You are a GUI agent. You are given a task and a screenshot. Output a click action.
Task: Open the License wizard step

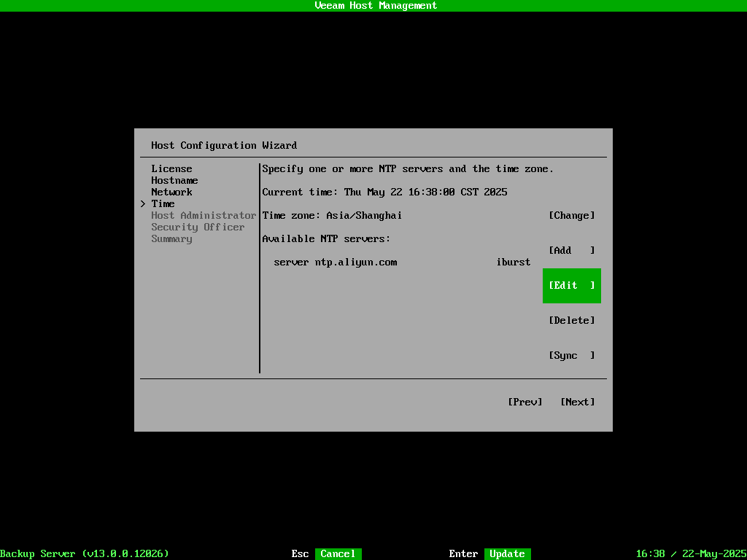pyautogui.click(x=171, y=168)
